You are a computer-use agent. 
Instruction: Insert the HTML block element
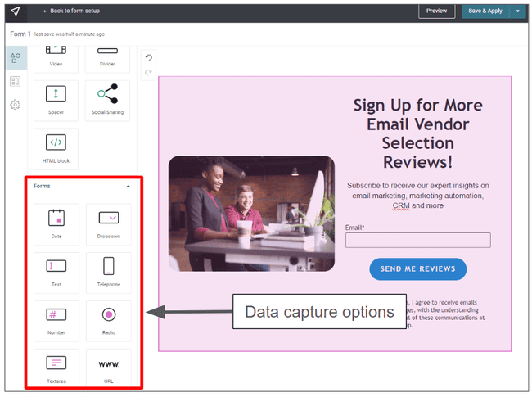(56, 147)
